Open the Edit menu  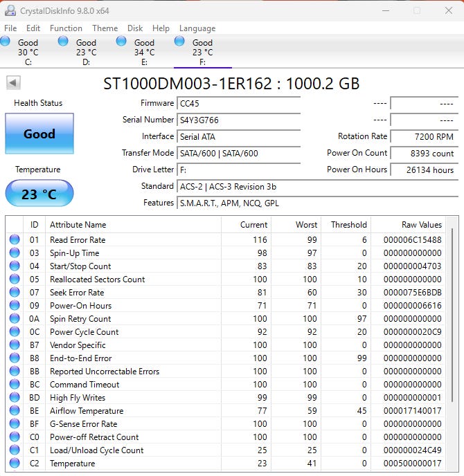33,28
